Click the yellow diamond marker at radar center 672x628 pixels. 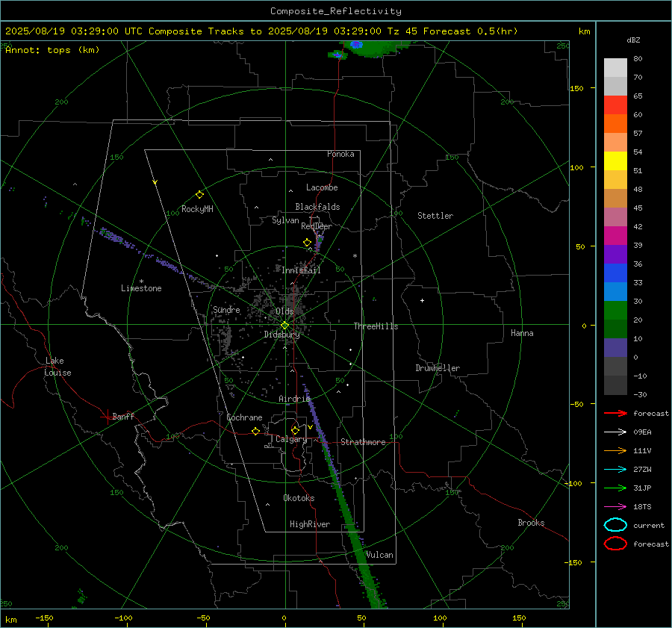click(x=284, y=326)
